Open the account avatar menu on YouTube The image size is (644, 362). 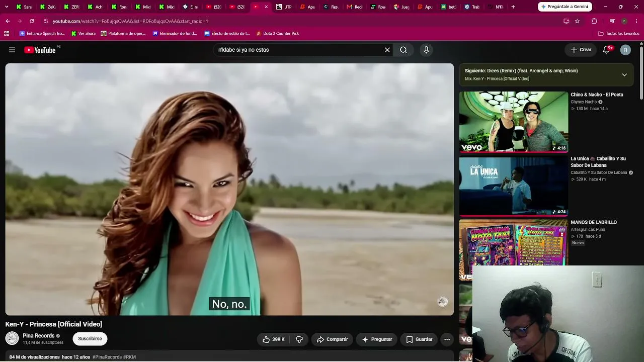point(625,50)
